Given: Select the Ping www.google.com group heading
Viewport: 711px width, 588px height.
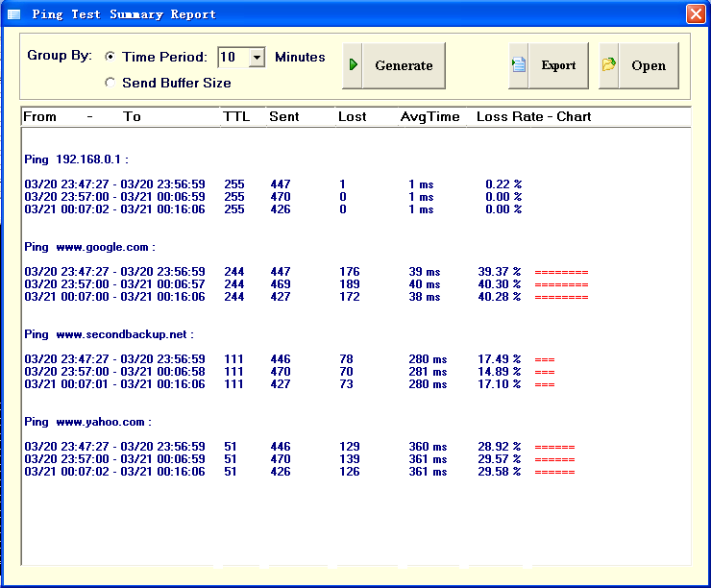Looking at the screenshot, I should [89, 247].
